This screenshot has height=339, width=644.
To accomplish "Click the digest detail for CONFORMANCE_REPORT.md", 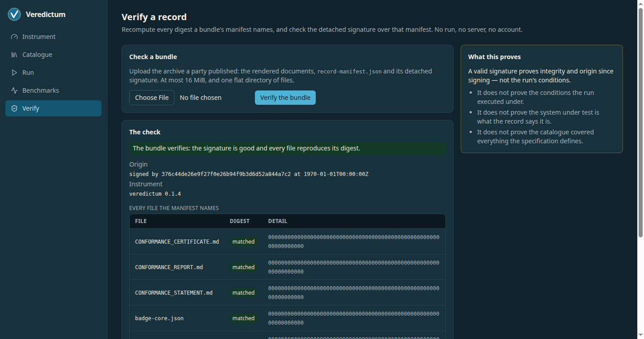I will pyautogui.click(x=354, y=267).
